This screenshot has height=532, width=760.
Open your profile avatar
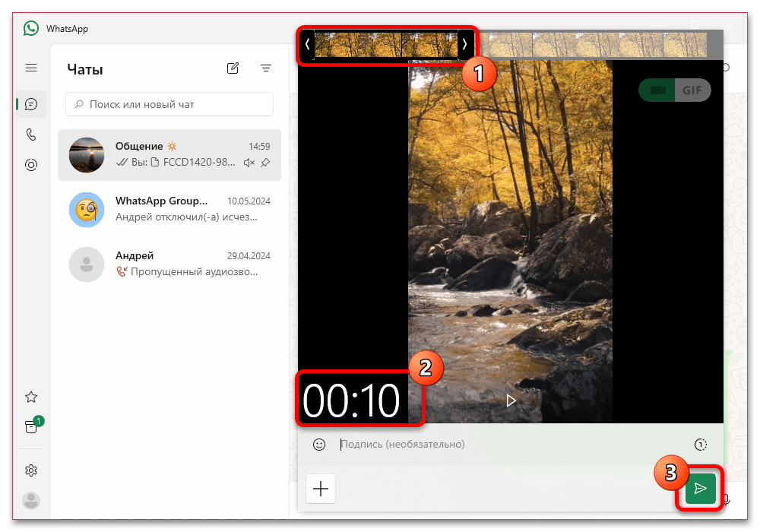(31, 501)
